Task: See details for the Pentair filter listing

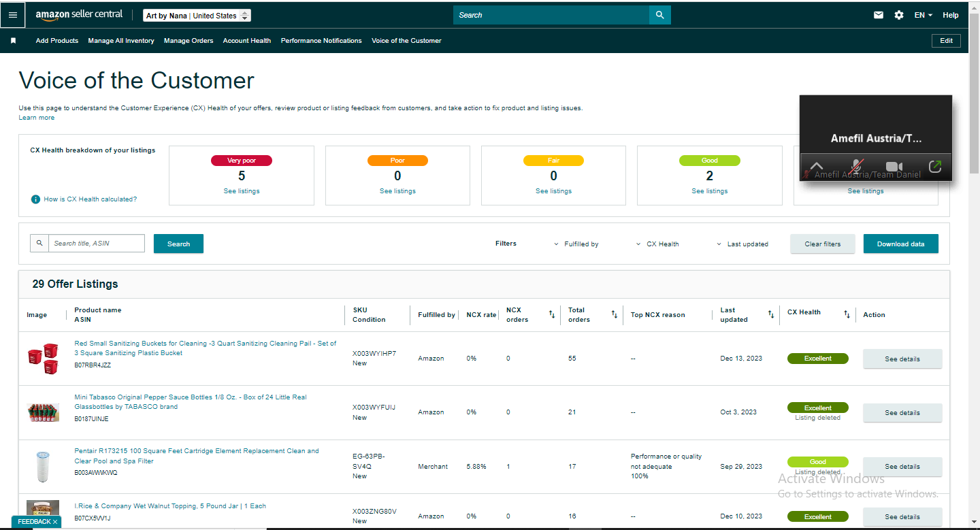Action: [902, 467]
